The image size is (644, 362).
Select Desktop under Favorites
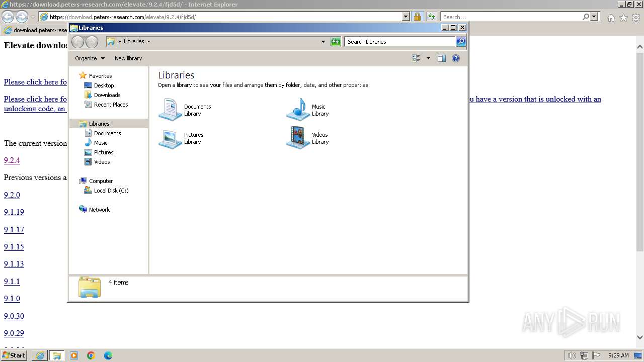pyautogui.click(x=104, y=85)
